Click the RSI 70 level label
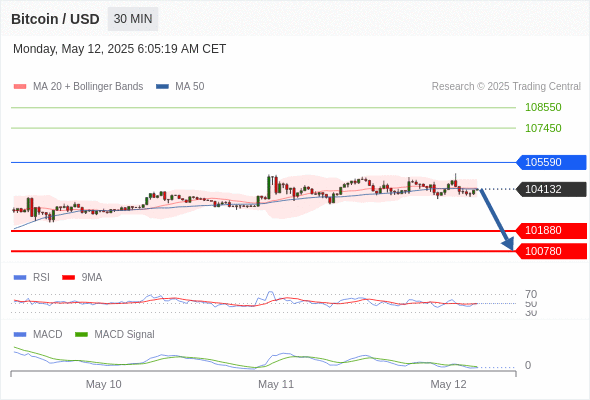 click(531, 294)
